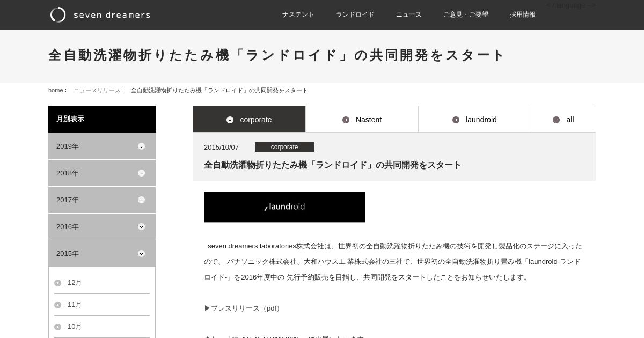Go to ニュース in top navigation
This screenshot has height=338, width=644.
[x=409, y=14]
